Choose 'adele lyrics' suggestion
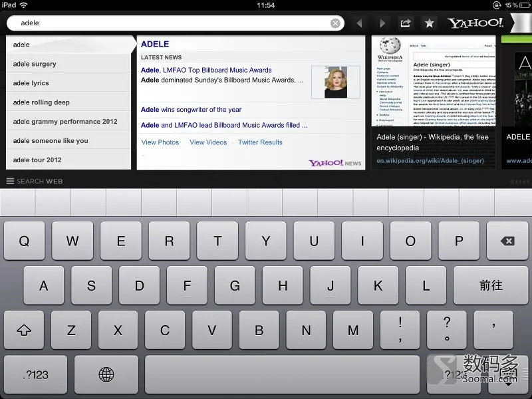This screenshot has height=399, width=532. [68, 83]
